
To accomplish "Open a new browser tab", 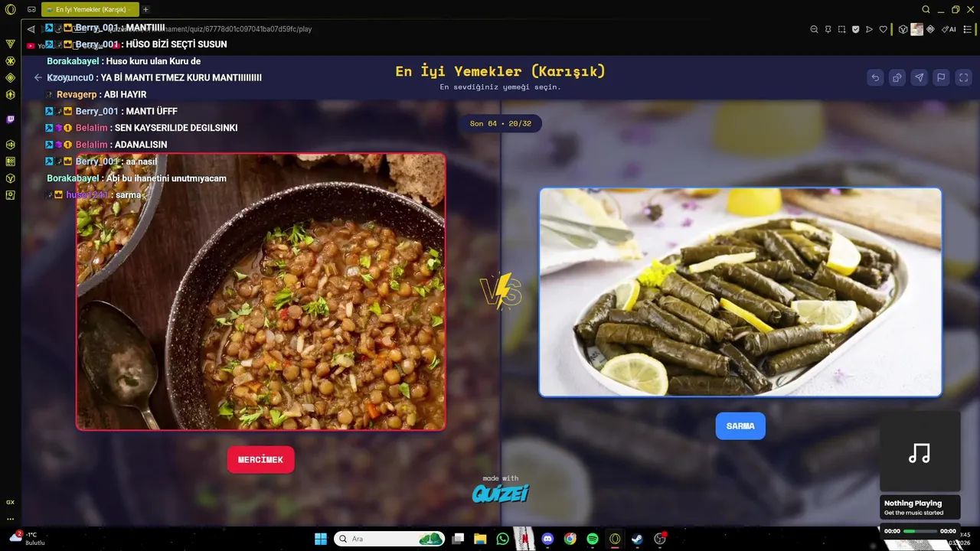I will pos(146,9).
